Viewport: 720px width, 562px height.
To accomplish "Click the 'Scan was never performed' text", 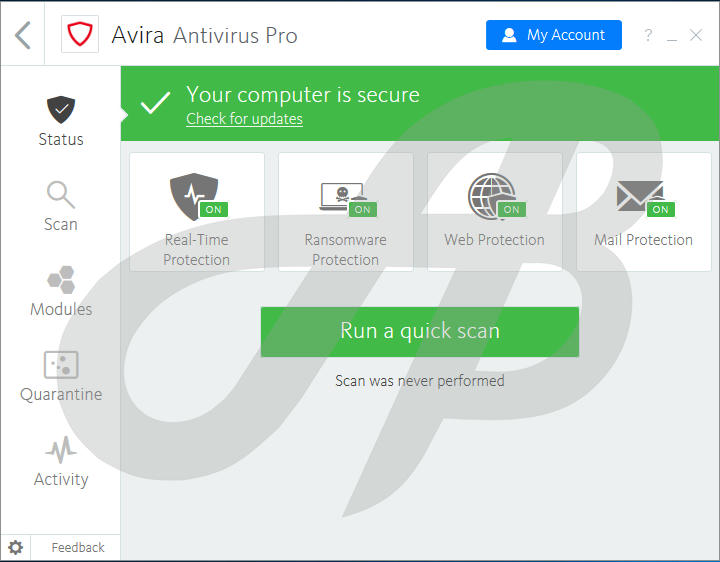I will click(x=420, y=381).
